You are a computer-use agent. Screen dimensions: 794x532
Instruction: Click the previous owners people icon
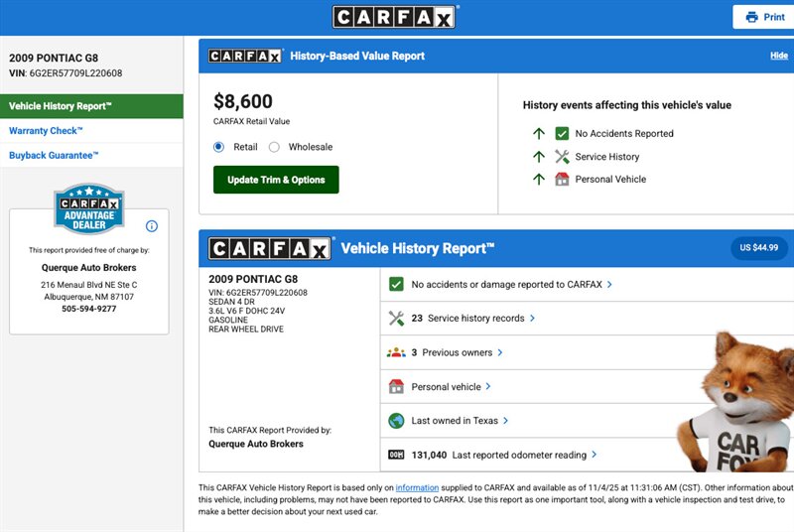pos(396,352)
